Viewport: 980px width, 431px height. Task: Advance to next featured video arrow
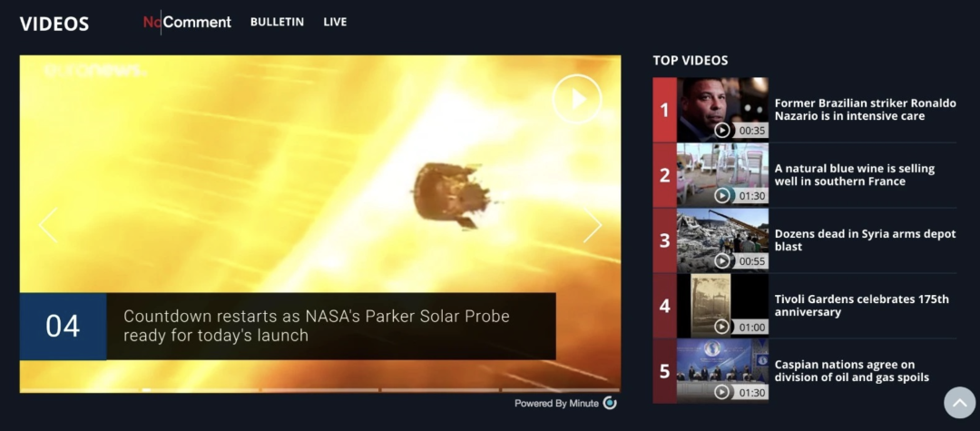click(x=593, y=226)
